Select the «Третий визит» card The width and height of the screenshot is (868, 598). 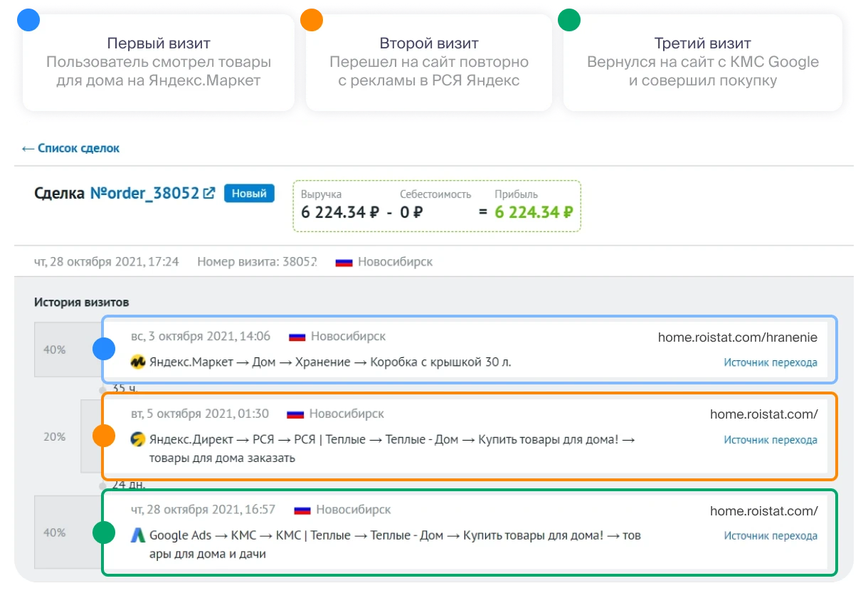[702, 62]
